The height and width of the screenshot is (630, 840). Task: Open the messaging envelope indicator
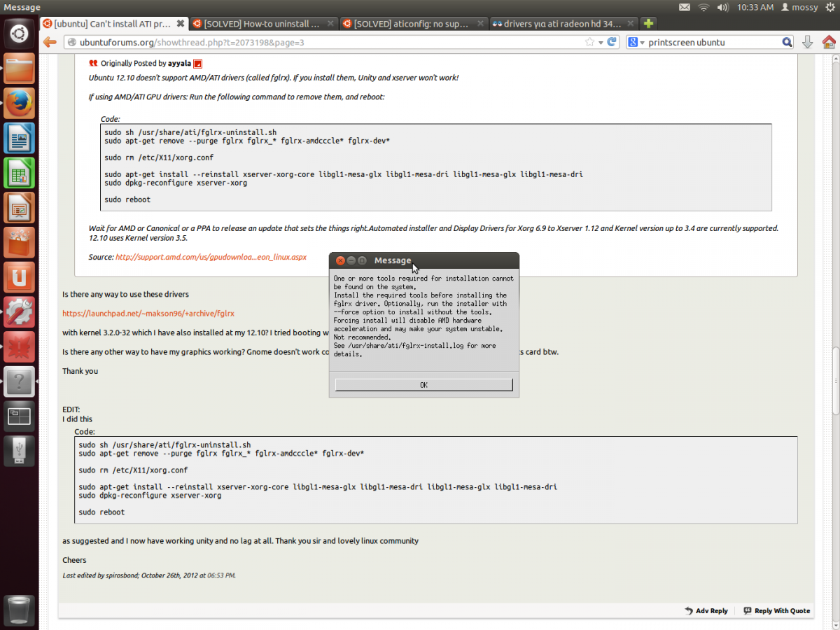pyautogui.click(x=684, y=7)
